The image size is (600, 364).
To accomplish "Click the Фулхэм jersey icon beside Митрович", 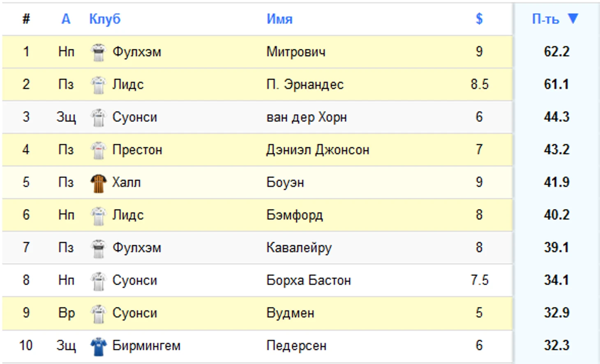I will pyautogui.click(x=98, y=52).
